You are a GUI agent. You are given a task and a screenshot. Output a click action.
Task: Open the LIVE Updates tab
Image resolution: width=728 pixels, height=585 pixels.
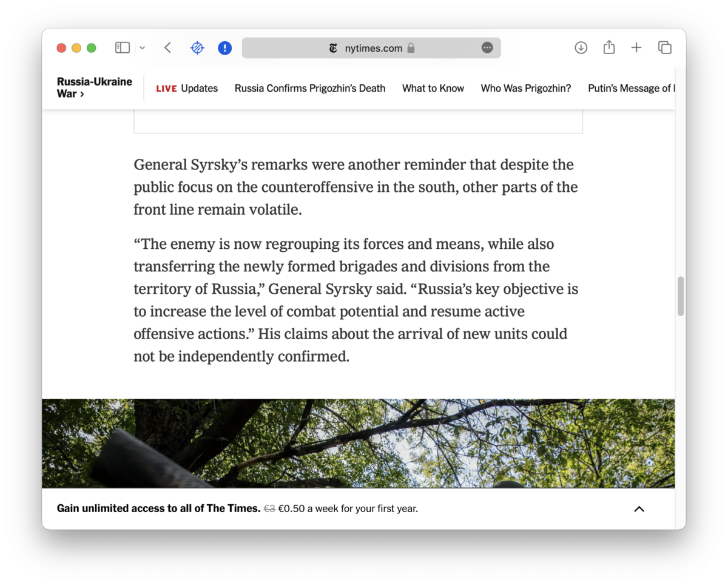tap(187, 89)
